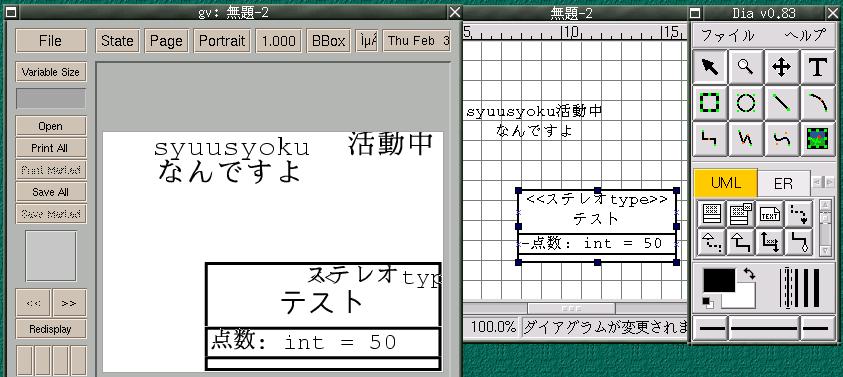Click the gv window menu button in titlebar
843x377 pixels.
tap(10, 12)
